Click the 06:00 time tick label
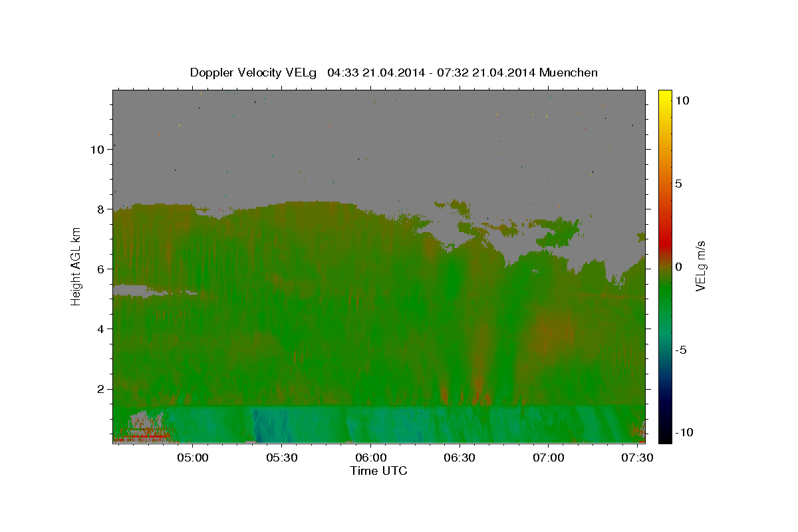The width and height of the screenshot is (798, 532). 370,458
